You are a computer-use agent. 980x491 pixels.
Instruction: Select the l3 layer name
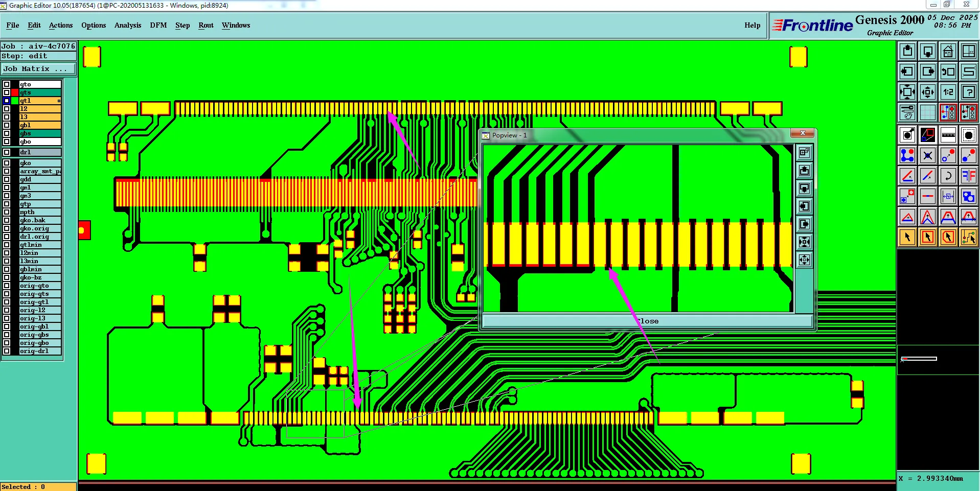click(x=40, y=117)
